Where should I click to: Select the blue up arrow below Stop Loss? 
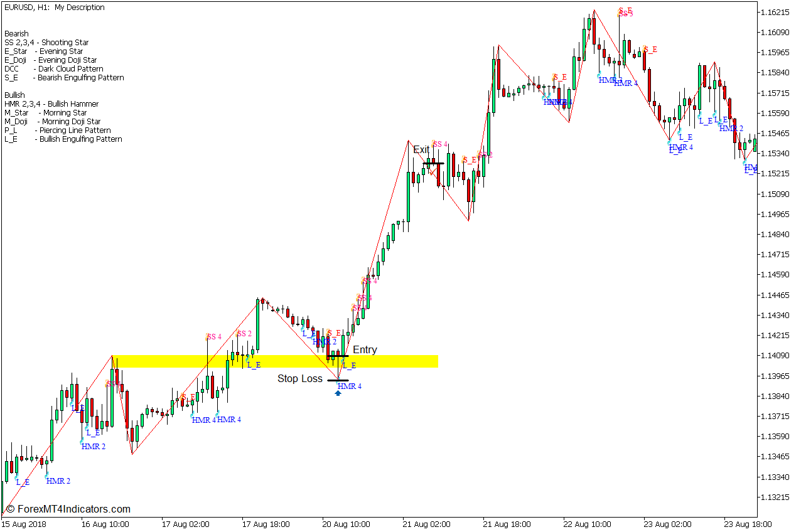(x=338, y=393)
